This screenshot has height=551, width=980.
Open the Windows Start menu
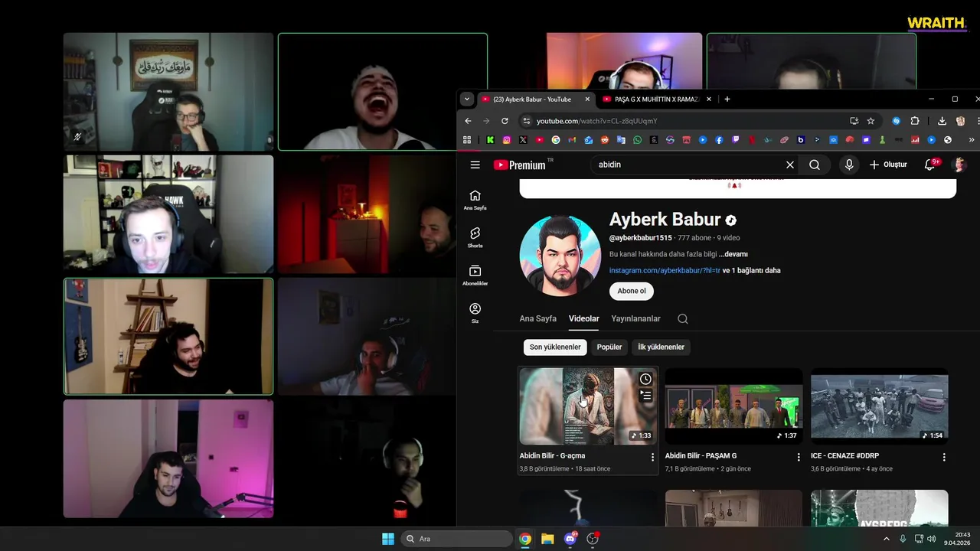[388, 539]
